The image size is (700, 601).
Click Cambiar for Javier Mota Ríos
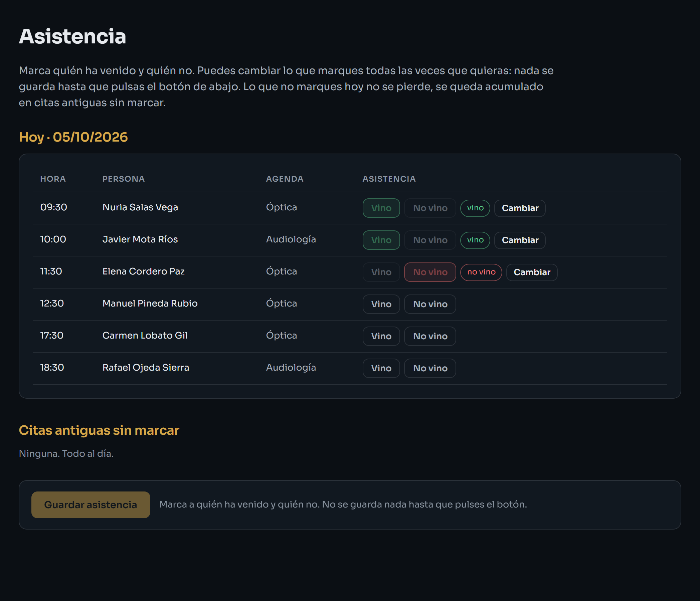click(520, 240)
